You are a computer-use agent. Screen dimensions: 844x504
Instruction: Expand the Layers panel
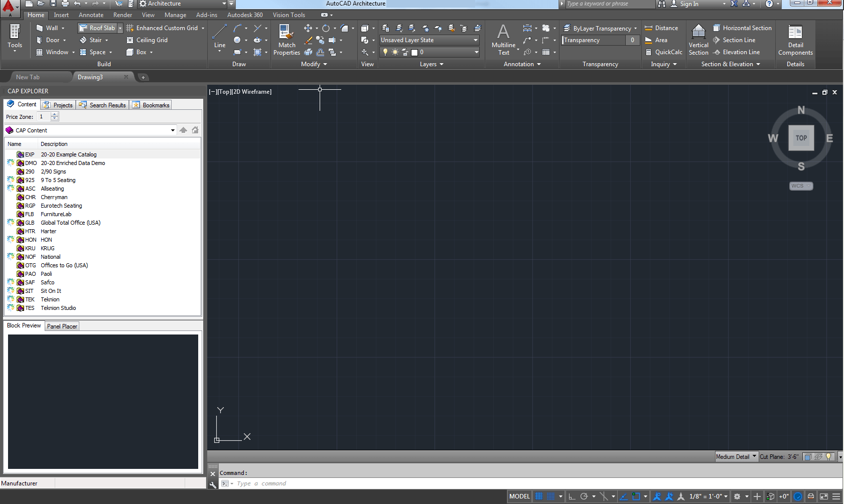pyautogui.click(x=432, y=64)
